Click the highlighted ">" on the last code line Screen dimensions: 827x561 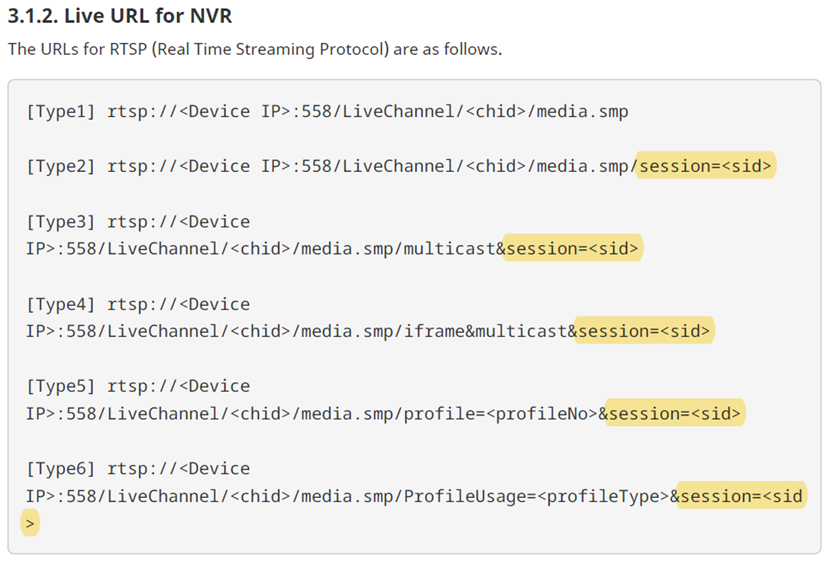30,523
